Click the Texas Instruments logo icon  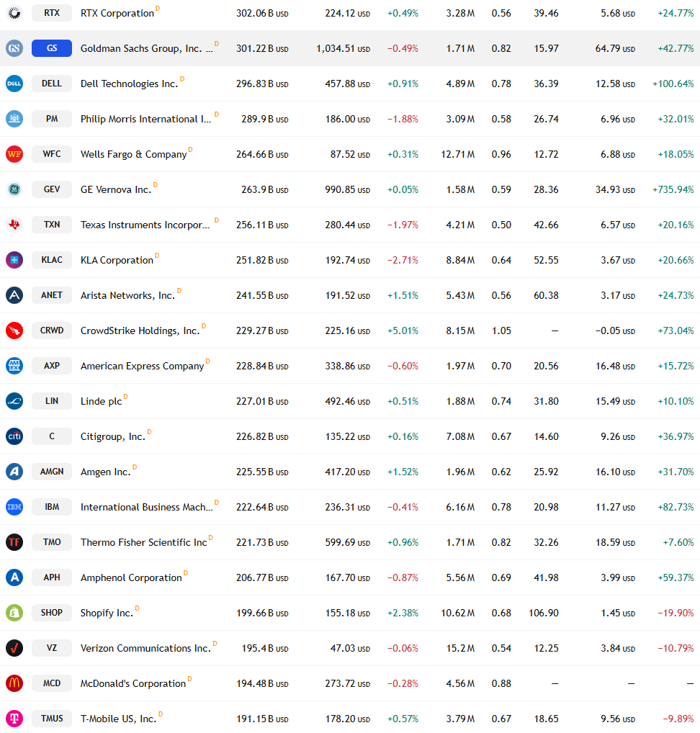point(14,225)
